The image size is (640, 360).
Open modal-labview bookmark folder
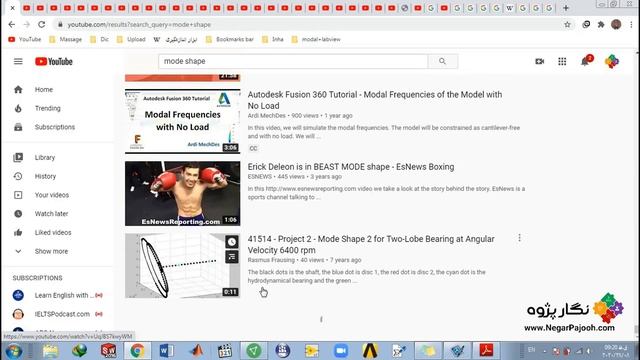tap(316, 40)
